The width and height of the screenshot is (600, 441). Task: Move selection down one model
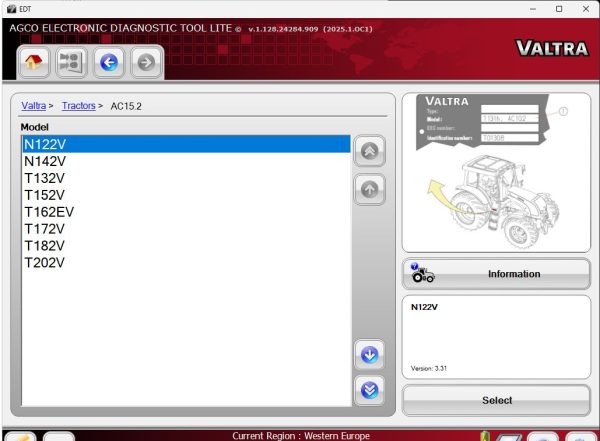369,354
